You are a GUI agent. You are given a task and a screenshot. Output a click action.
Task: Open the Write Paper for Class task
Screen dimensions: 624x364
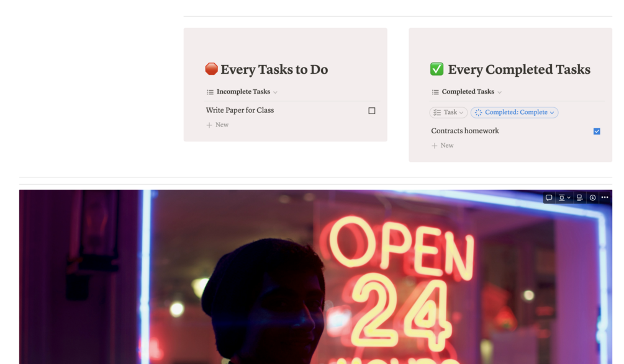point(240,110)
